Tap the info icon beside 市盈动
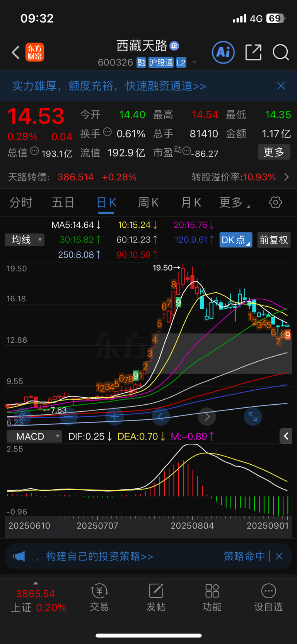Screen dimensions: 297x644 point(186,151)
